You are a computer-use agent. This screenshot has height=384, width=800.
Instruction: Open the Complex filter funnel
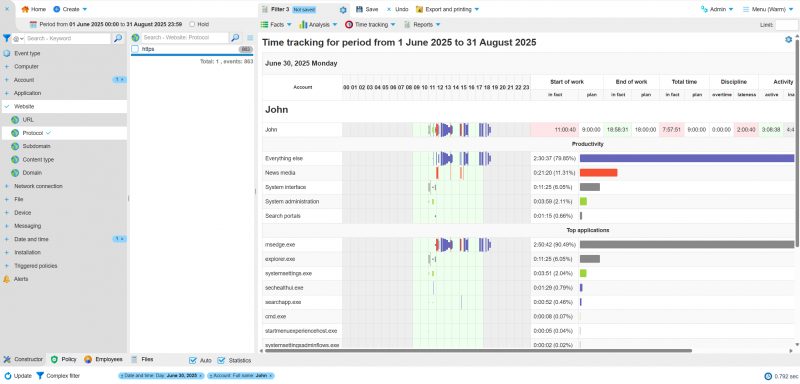point(40,376)
